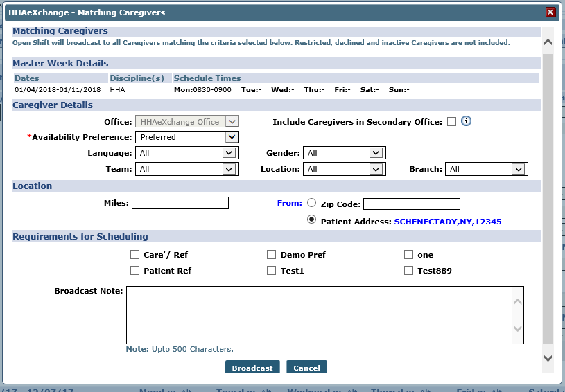Close the Matching Caregivers dialog

coord(550,12)
